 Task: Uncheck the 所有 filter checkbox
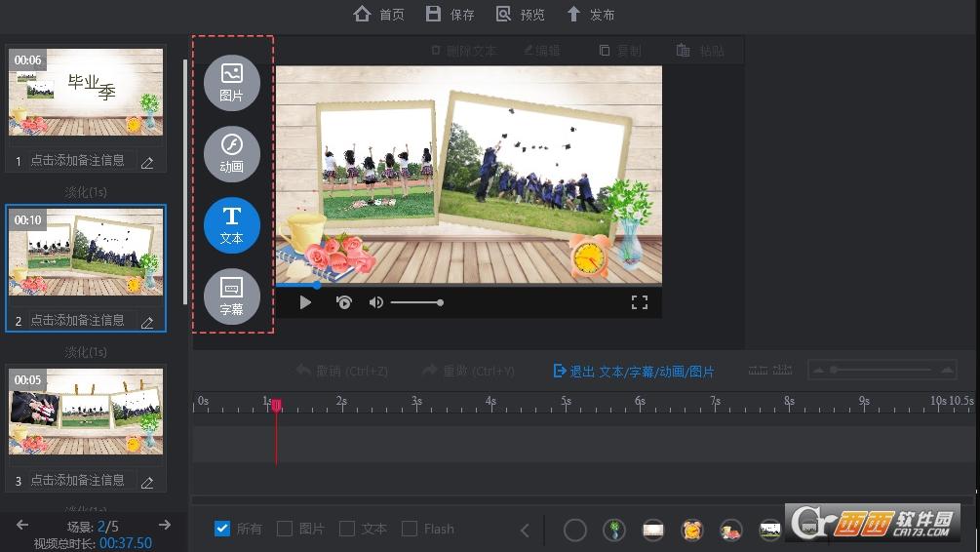point(222,529)
